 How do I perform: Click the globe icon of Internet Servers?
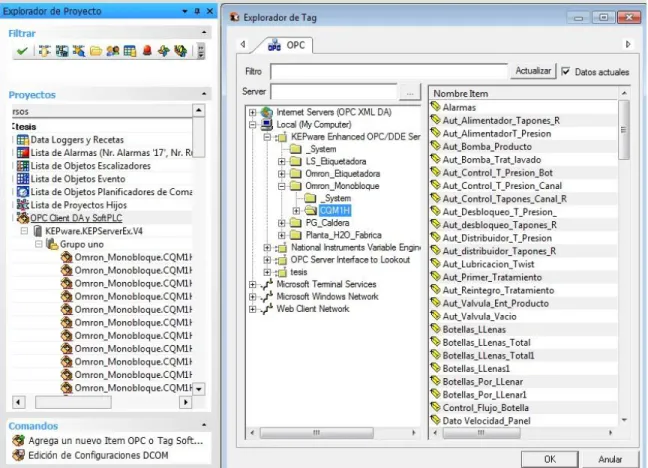[x=267, y=112]
